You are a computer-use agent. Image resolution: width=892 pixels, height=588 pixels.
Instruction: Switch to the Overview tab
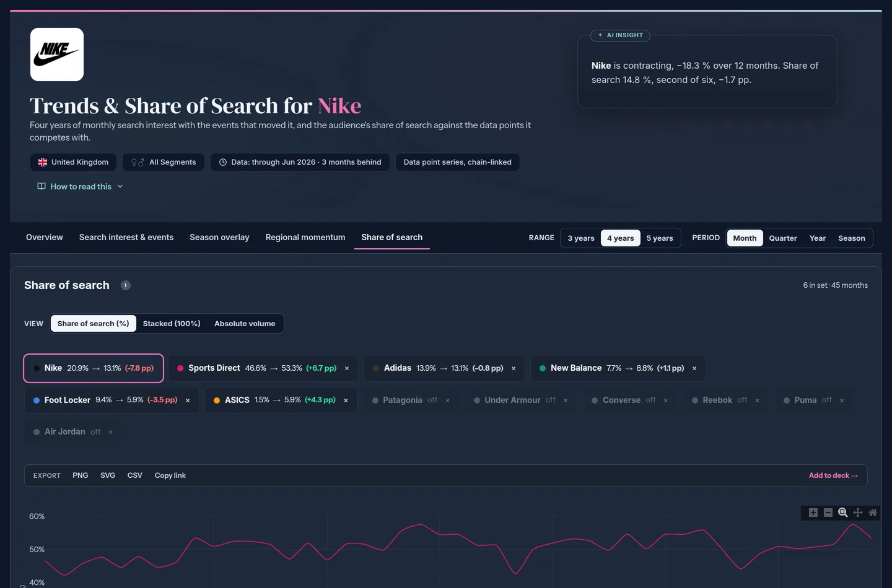(x=45, y=237)
